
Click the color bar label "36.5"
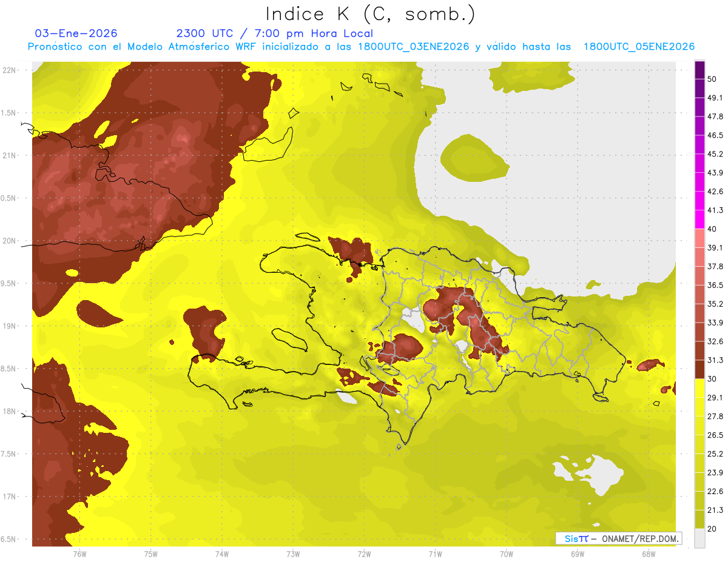click(715, 285)
